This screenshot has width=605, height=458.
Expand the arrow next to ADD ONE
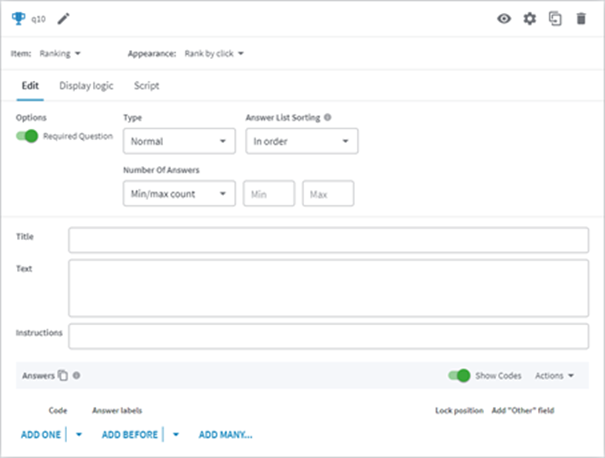[x=79, y=434]
